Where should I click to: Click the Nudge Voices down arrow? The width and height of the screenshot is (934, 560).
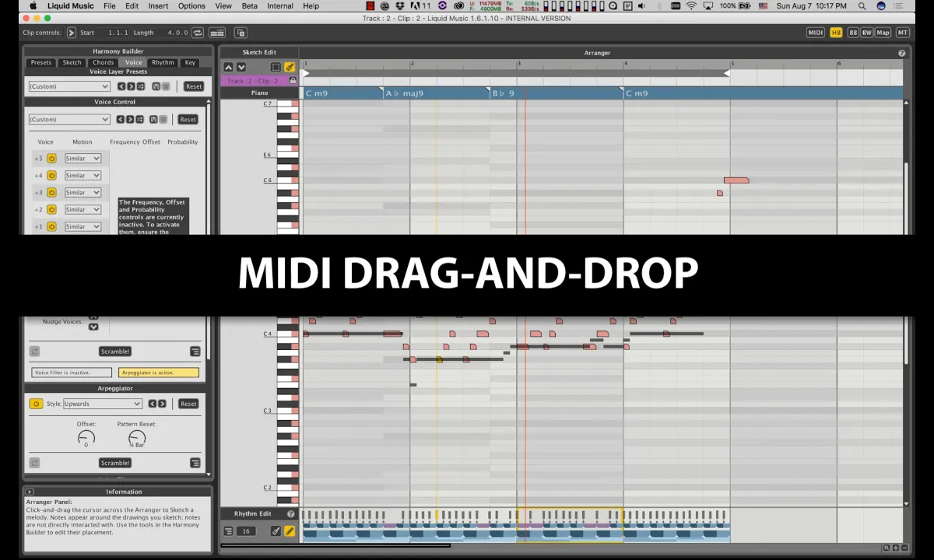(93, 327)
